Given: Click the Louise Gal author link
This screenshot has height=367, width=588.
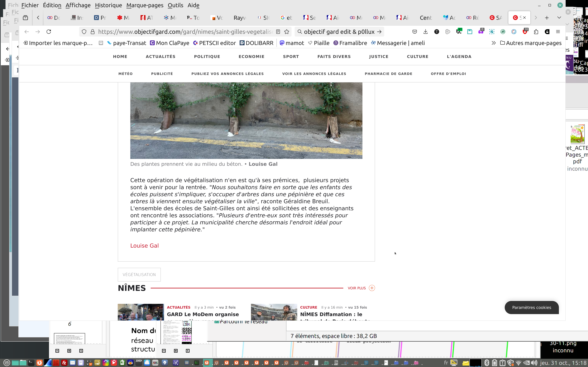Looking at the screenshot, I should (144, 246).
